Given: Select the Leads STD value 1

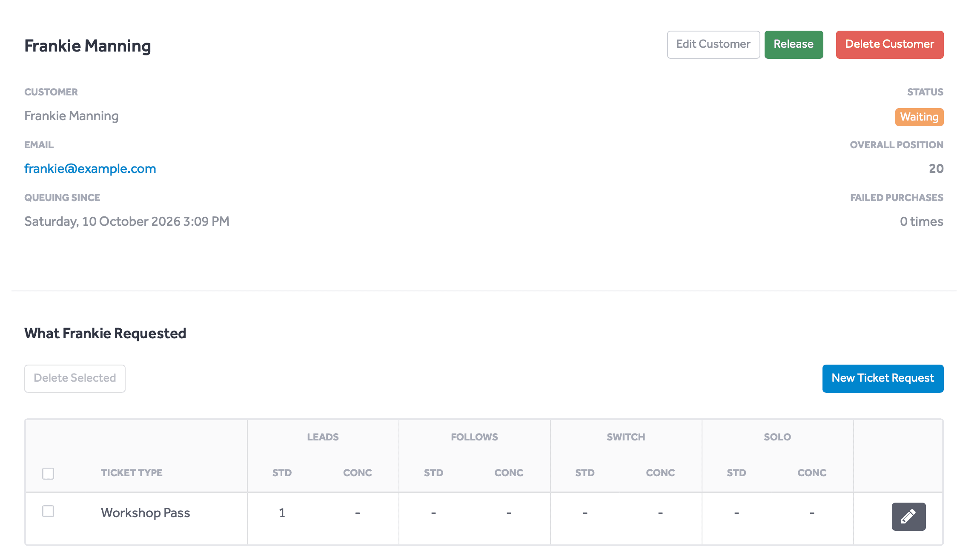Looking at the screenshot, I should [282, 513].
